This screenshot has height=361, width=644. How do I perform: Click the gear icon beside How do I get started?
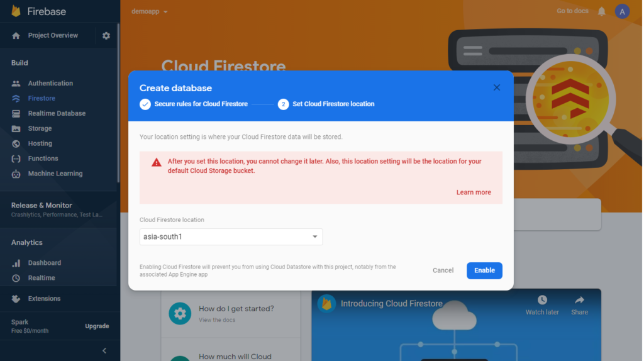click(x=180, y=313)
